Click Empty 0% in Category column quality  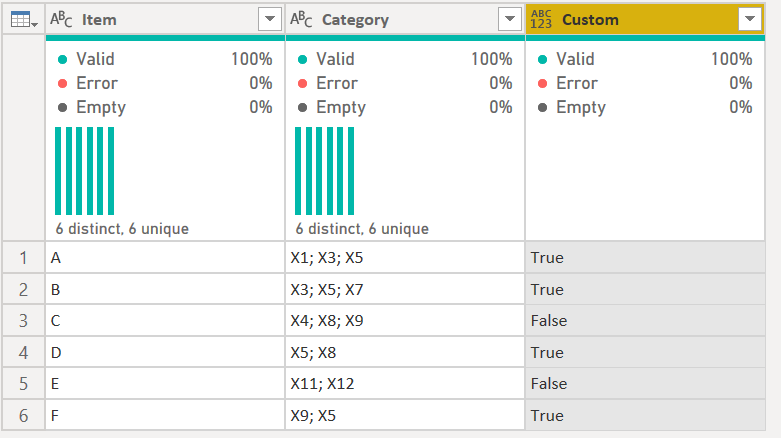coord(405,107)
